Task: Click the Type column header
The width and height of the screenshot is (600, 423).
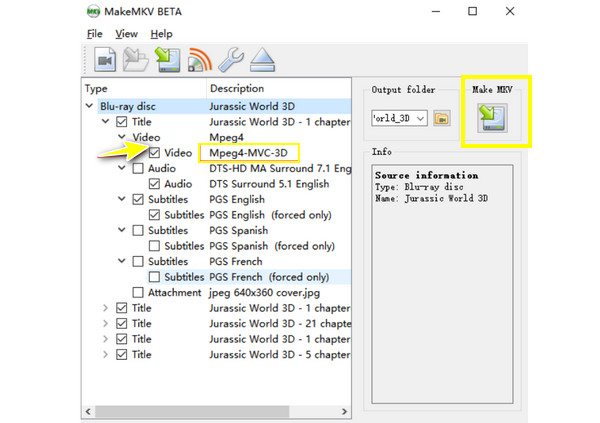Action: point(144,88)
